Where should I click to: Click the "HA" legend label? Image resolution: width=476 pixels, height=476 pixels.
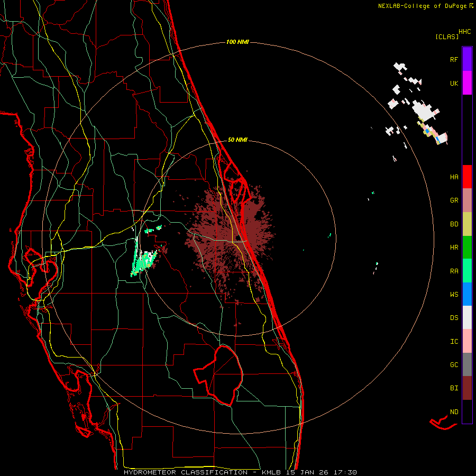pyautogui.click(x=454, y=177)
